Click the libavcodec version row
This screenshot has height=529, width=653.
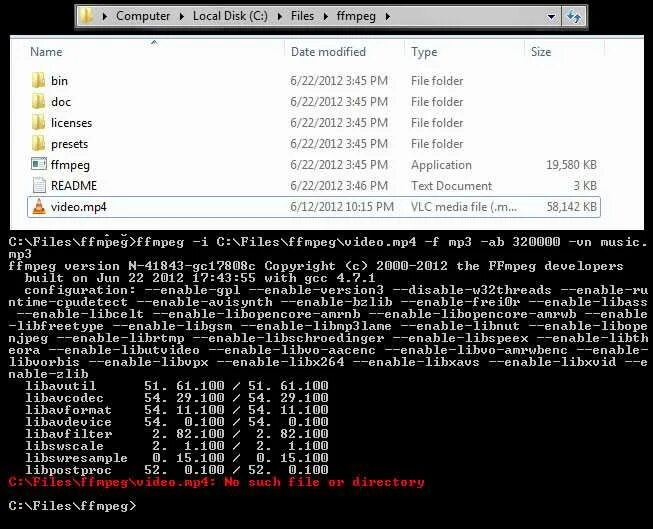(177, 398)
